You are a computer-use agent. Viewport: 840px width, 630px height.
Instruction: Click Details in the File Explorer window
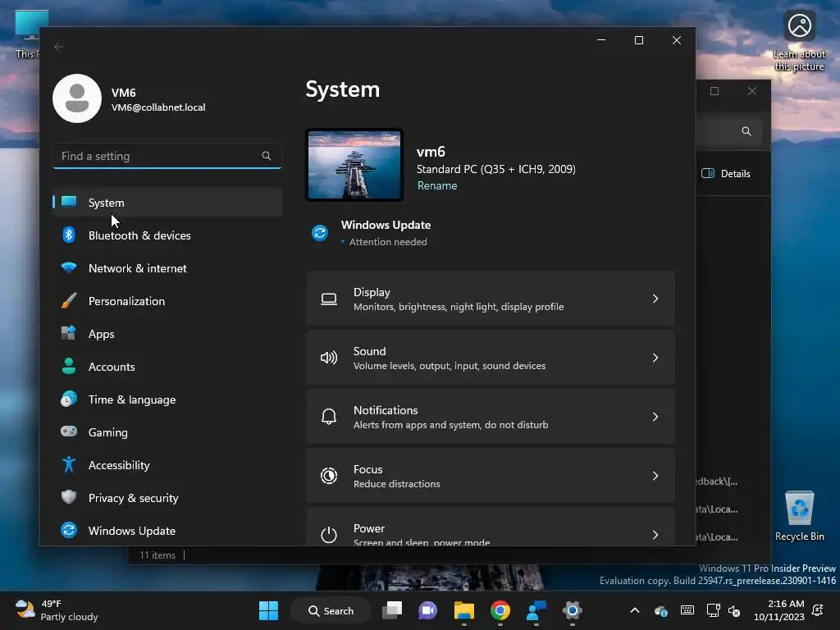coord(726,174)
